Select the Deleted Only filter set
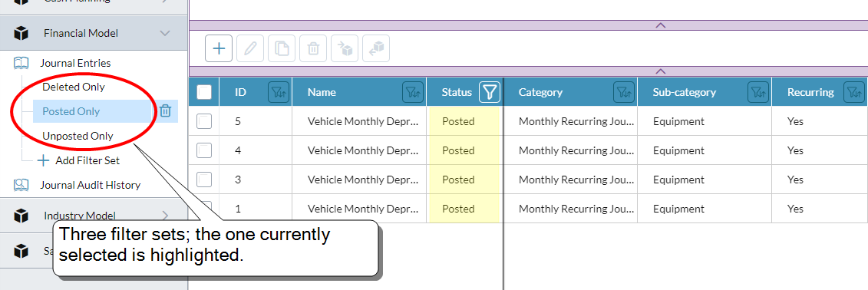The height and width of the screenshot is (290, 868). (x=74, y=87)
